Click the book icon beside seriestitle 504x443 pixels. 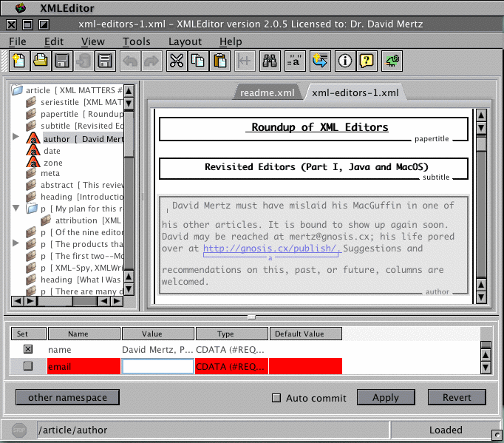point(31,102)
